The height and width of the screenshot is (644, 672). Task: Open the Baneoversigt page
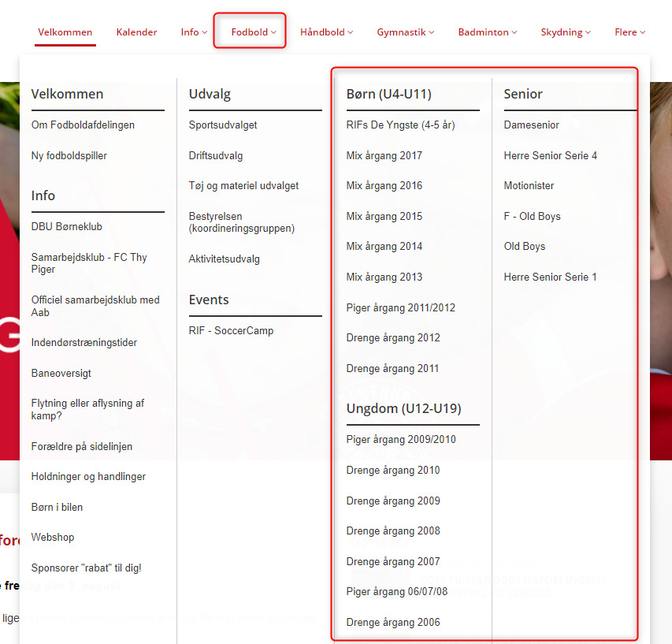tap(61, 373)
